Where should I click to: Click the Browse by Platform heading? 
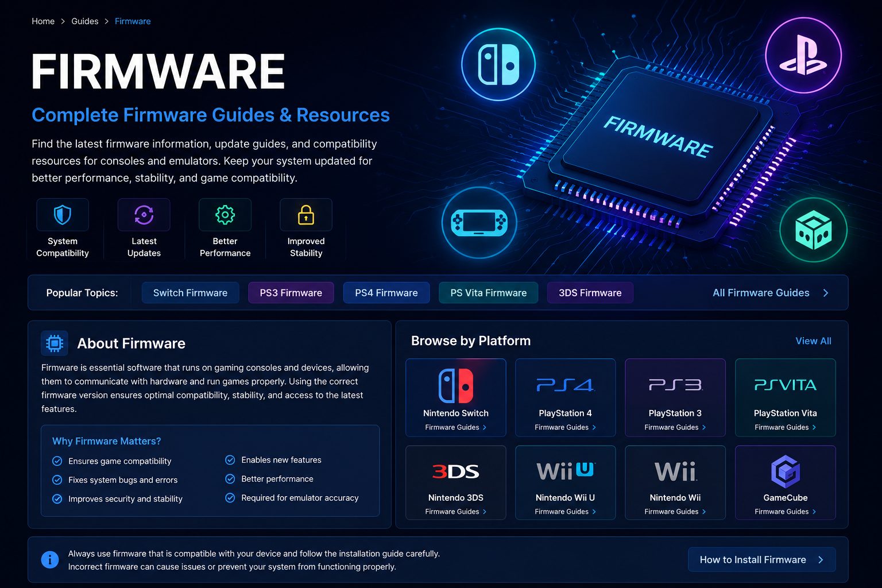(x=471, y=341)
